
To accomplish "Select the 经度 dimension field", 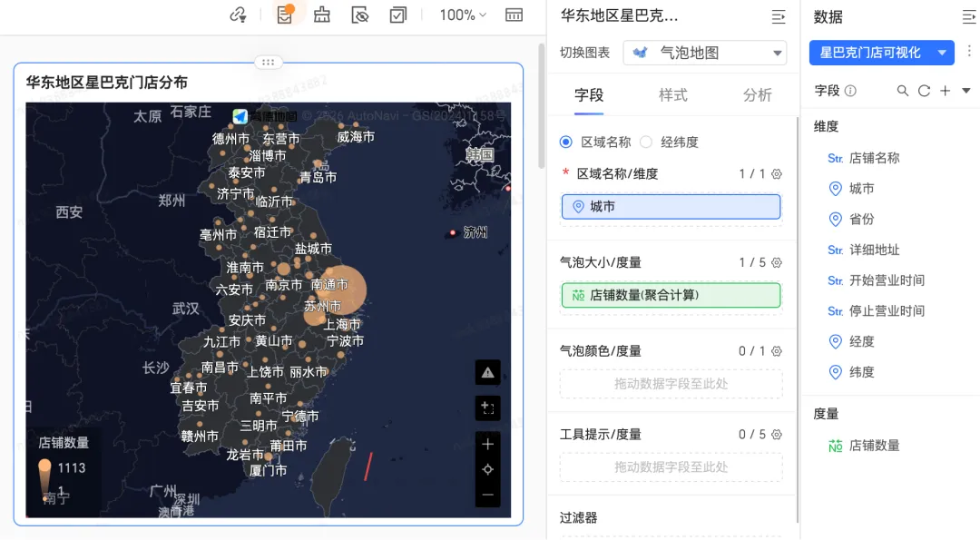I will (x=861, y=342).
